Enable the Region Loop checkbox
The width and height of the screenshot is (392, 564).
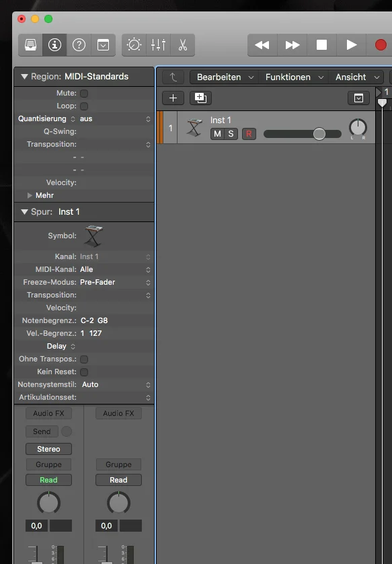click(x=84, y=106)
